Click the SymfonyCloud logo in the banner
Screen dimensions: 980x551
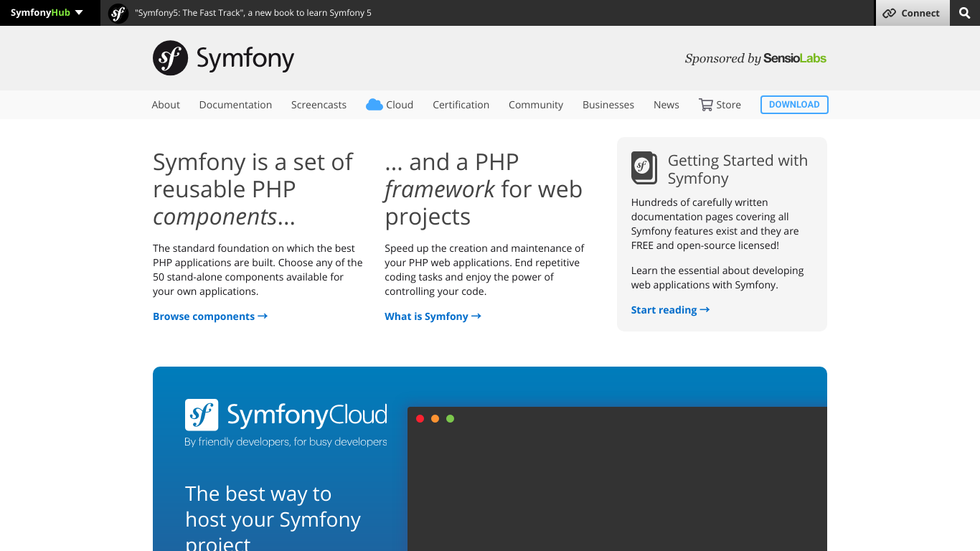click(286, 415)
